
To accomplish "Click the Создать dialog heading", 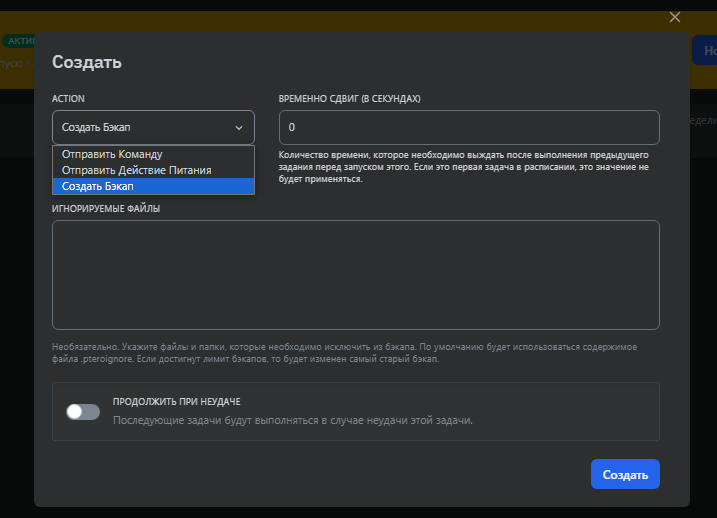I will point(87,62).
